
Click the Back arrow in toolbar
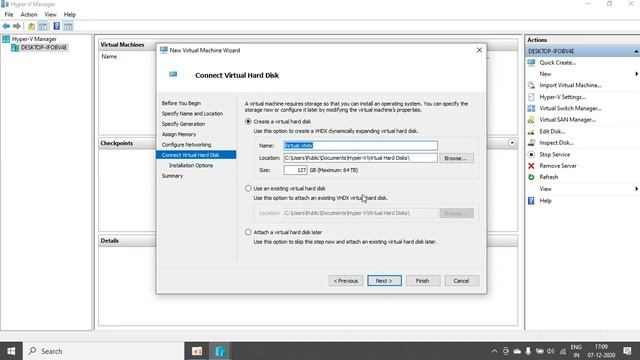pyautogui.click(x=6, y=26)
